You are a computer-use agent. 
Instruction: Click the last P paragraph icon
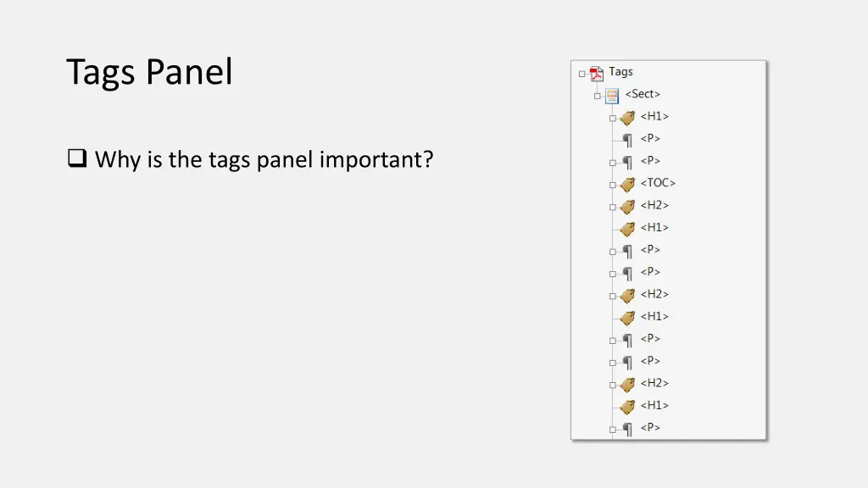(x=627, y=428)
